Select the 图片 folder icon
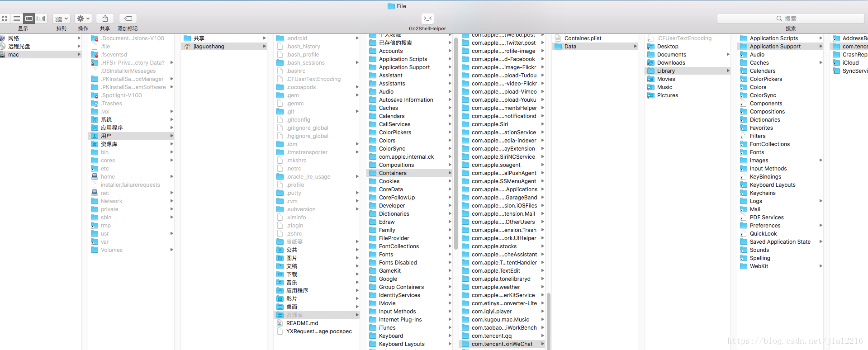This screenshot has height=350, width=868. (x=280, y=258)
